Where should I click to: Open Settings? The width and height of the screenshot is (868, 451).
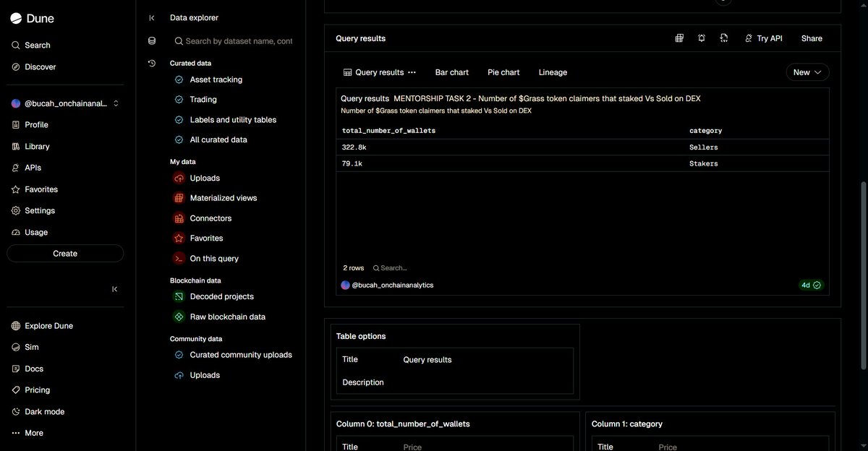33,210
